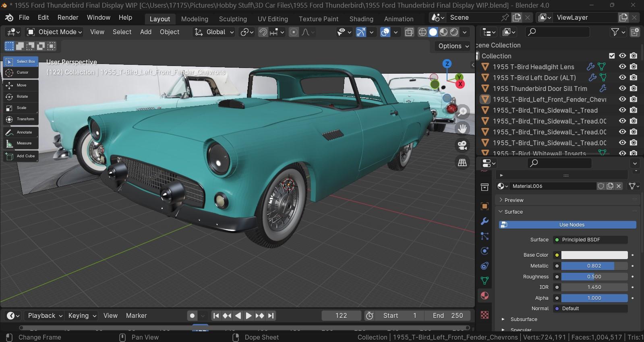
Task: Toggle camera view gizmo
Action: click(x=462, y=145)
